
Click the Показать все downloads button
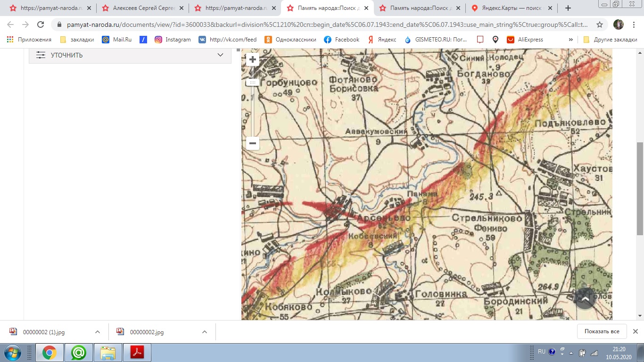[602, 331]
